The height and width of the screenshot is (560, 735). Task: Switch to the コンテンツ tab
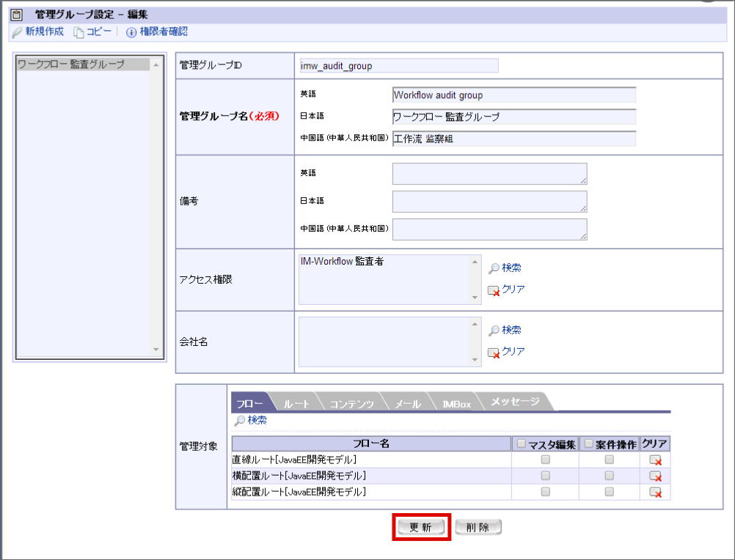(351, 403)
